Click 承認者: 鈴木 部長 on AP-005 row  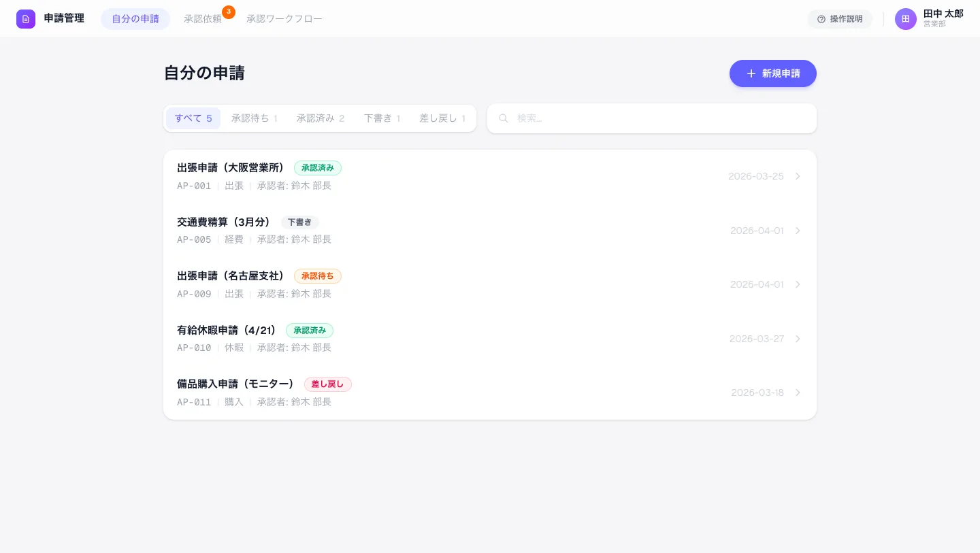tap(294, 239)
